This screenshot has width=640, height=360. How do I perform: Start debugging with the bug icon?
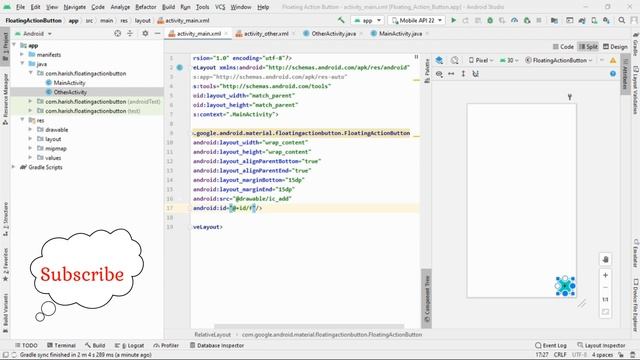click(490, 20)
